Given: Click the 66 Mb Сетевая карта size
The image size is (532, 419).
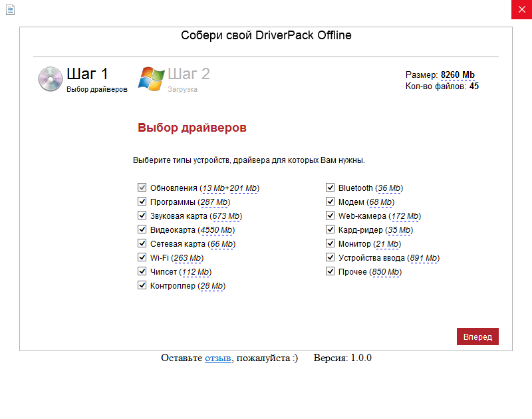Looking at the screenshot, I should [x=221, y=244].
